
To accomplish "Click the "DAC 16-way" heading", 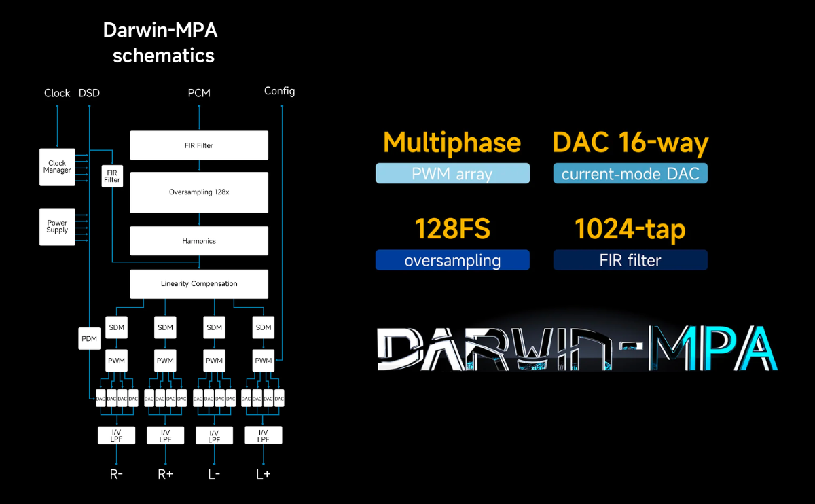I will pyautogui.click(x=630, y=143).
